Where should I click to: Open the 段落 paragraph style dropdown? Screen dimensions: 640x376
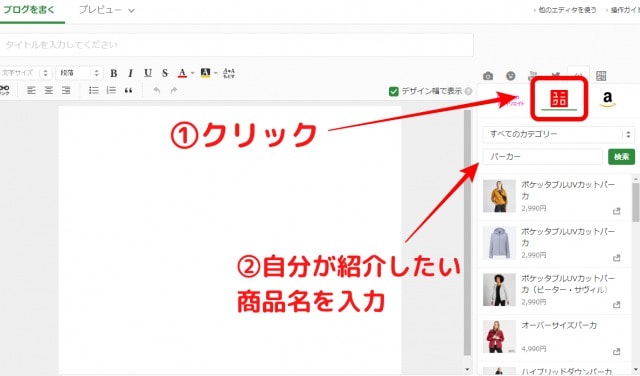(x=79, y=73)
